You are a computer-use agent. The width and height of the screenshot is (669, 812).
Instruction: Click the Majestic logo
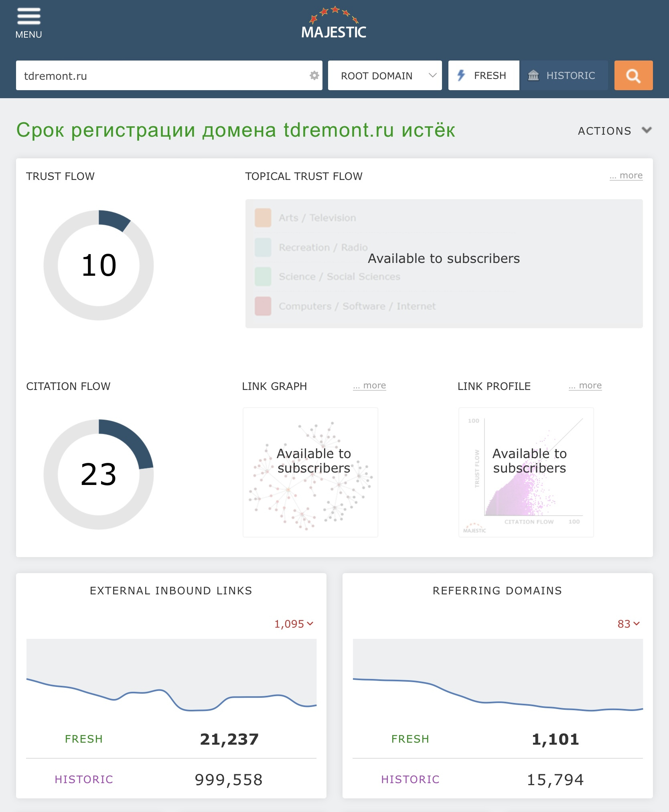(x=334, y=23)
